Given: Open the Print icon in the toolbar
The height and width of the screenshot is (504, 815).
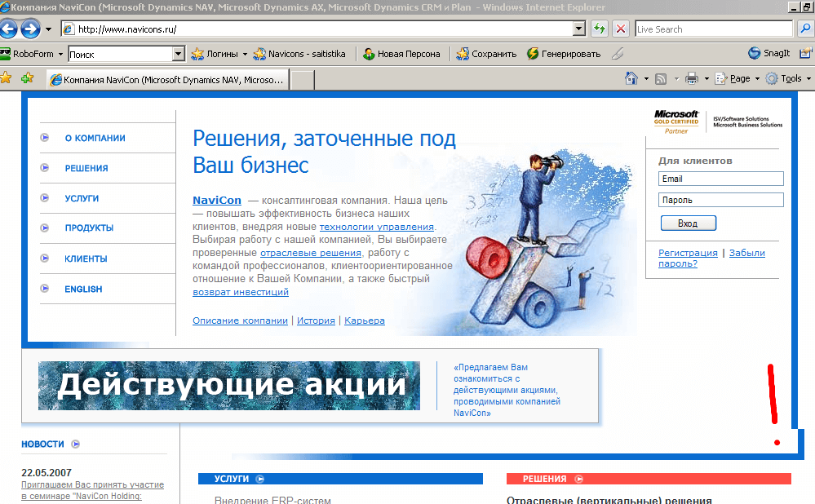Looking at the screenshot, I should tap(693, 77).
